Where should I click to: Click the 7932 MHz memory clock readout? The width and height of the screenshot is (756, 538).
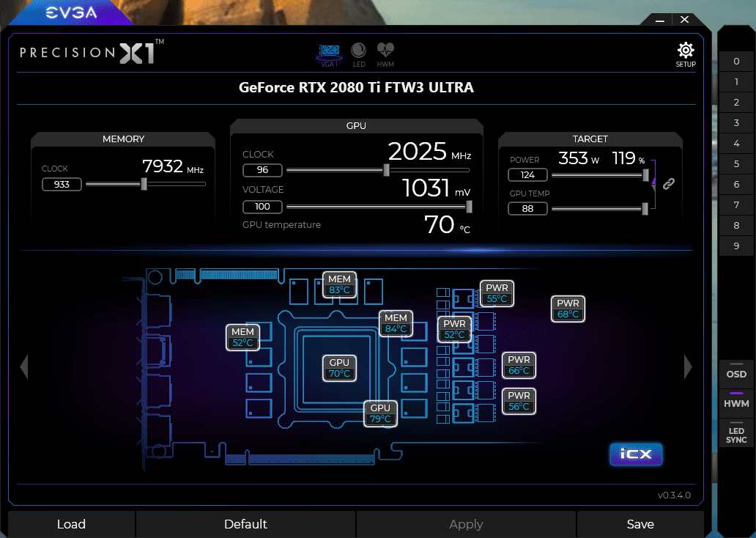pyautogui.click(x=173, y=166)
